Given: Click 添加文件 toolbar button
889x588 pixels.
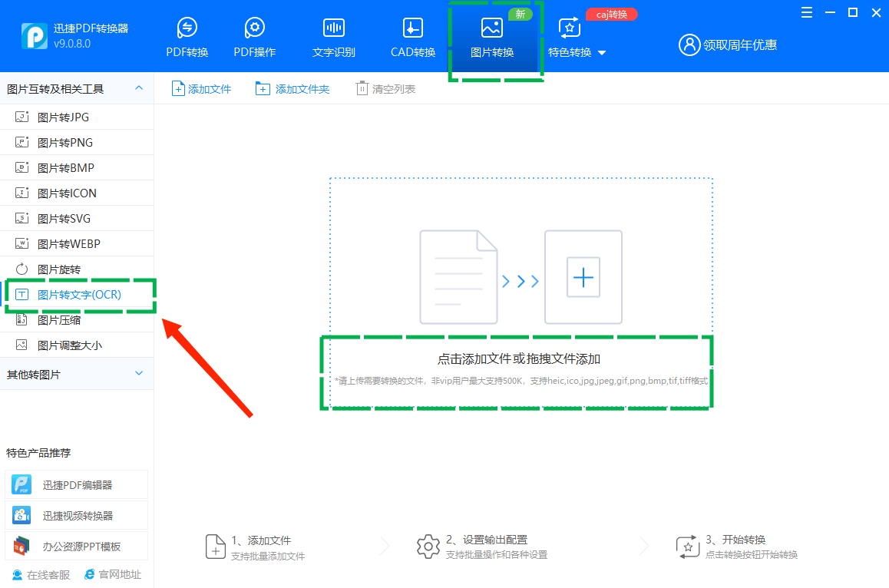Looking at the screenshot, I should coord(201,89).
